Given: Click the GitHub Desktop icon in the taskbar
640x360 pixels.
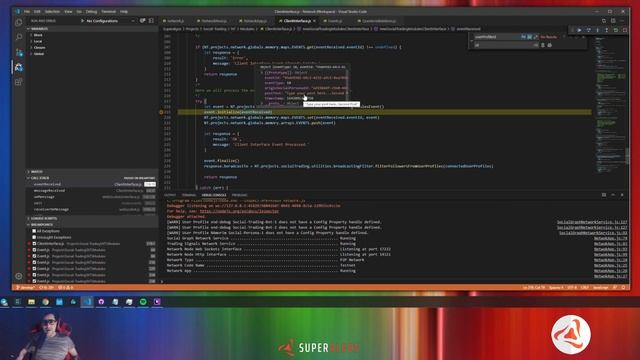Looking at the screenshot, I should coord(101,302).
